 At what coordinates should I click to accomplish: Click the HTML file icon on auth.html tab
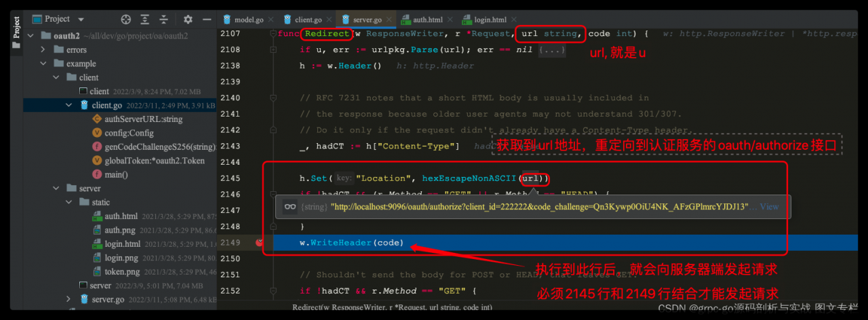[x=406, y=20]
